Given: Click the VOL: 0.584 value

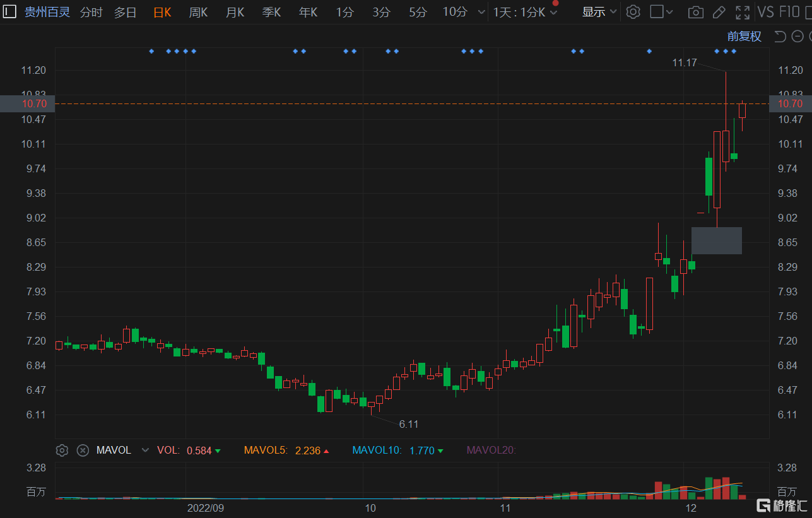Looking at the screenshot, I should pyautogui.click(x=199, y=450).
